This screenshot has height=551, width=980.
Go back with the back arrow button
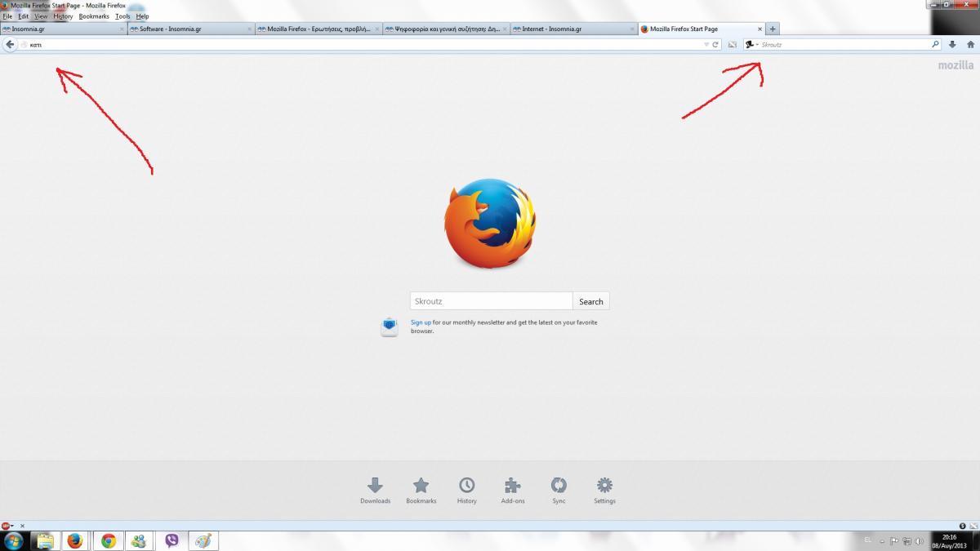tap(9, 44)
